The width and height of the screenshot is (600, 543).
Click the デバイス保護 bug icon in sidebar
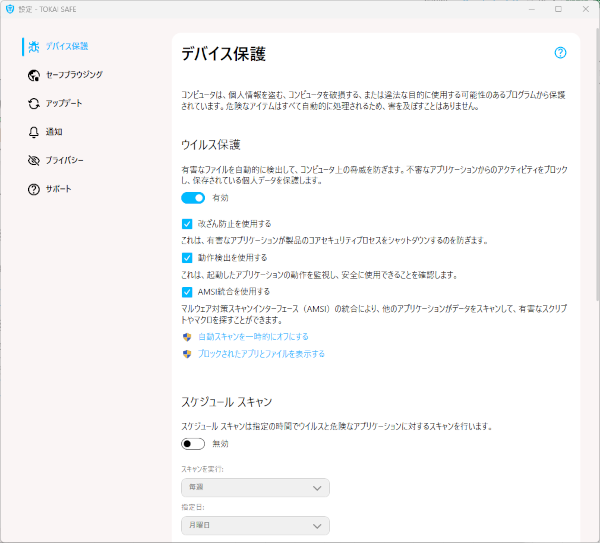click(34, 46)
